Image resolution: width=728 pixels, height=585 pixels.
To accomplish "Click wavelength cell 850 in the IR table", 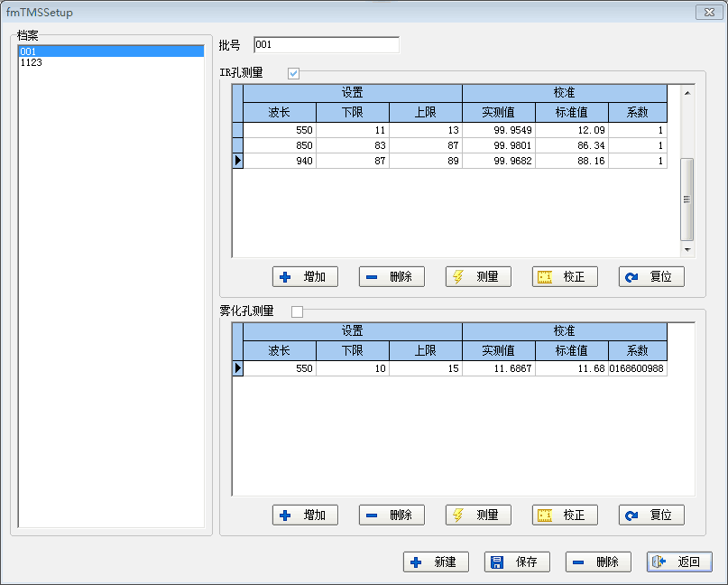I will pos(280,145).
